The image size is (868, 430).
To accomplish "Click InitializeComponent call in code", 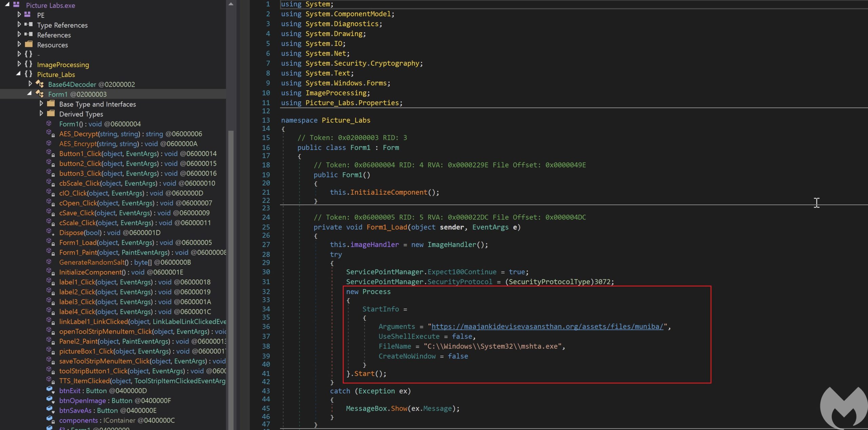I will (389, 192).
